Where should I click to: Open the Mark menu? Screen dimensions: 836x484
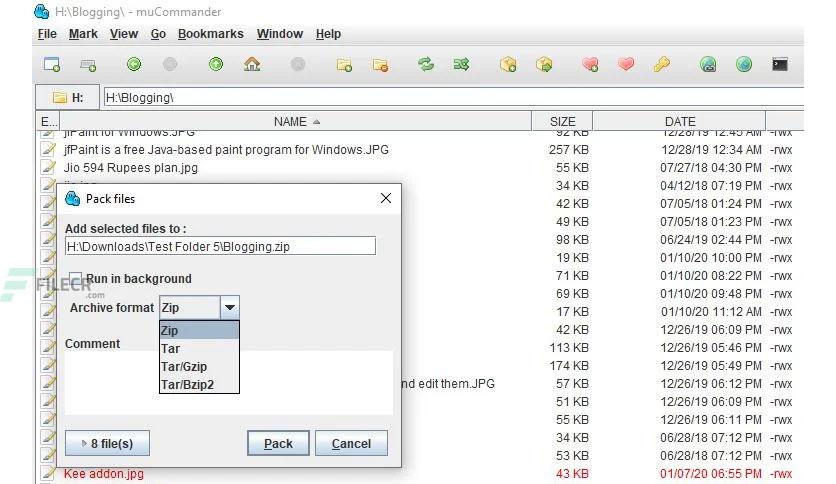click(83, 34)
